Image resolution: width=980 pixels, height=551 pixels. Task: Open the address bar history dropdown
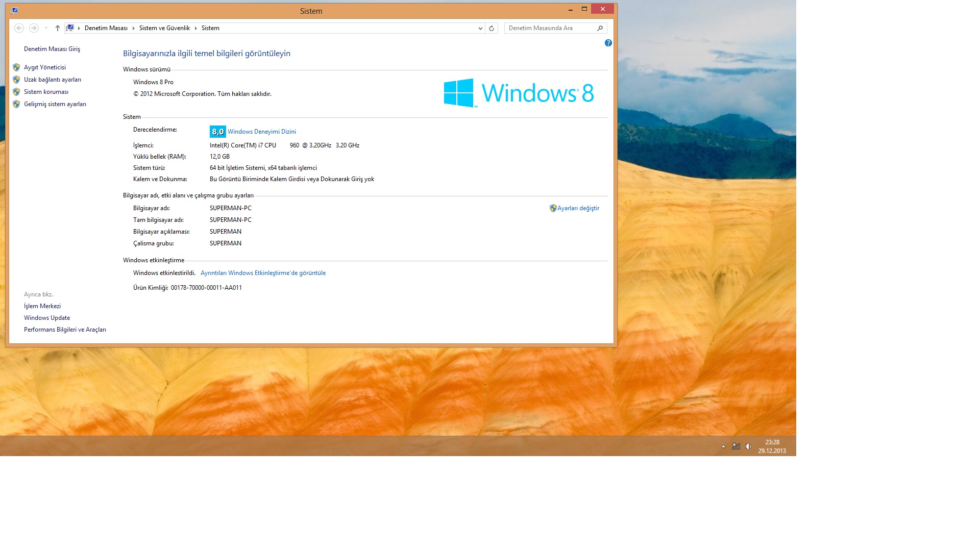(480, 28)
